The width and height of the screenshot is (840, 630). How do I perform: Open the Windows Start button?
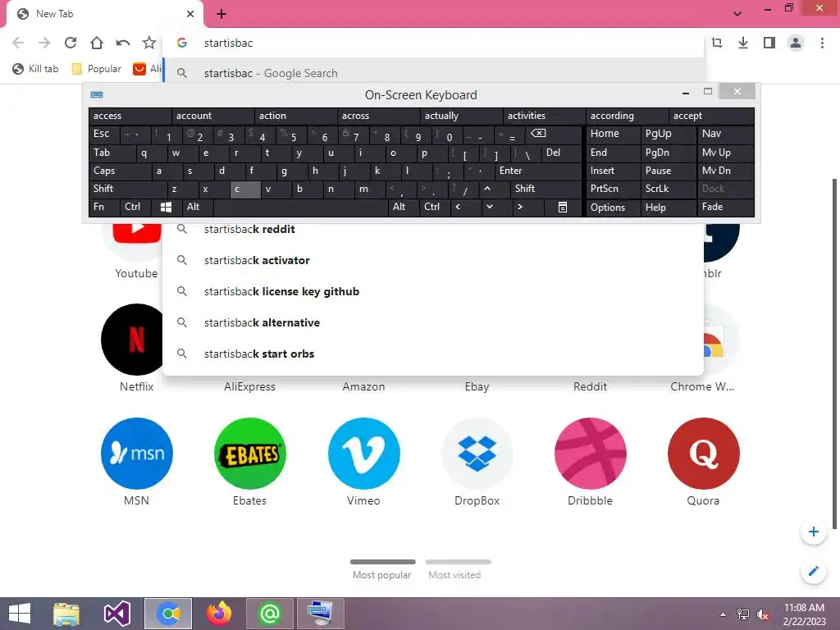(x=20, y=614)
